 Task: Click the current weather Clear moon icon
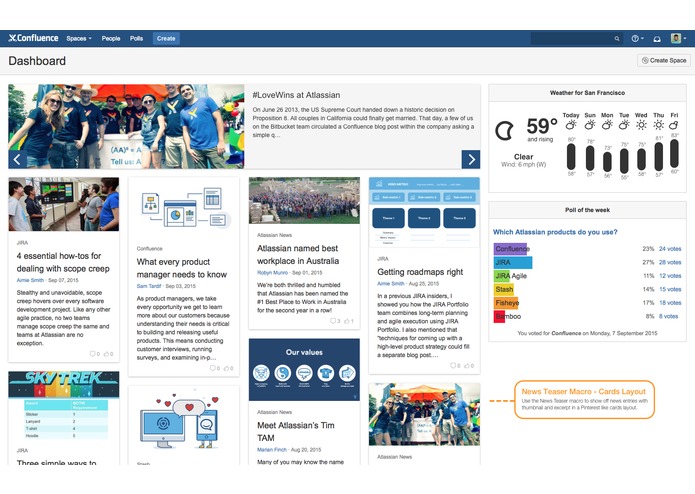(504, 130)
